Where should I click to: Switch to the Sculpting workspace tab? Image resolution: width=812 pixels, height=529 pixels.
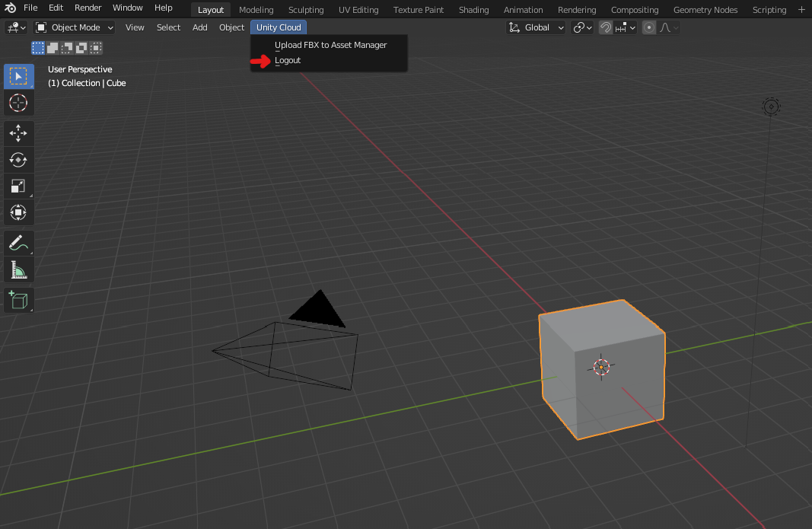pyautogui.click(x=306, y=10)
